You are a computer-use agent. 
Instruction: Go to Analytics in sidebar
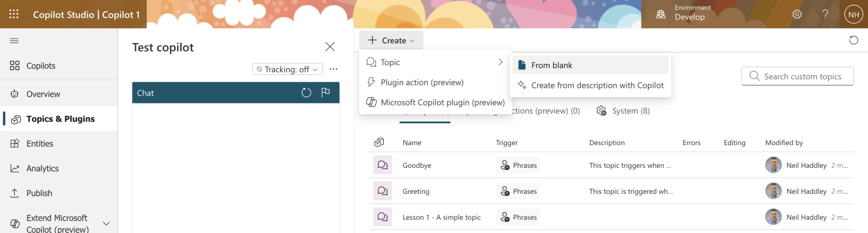click(43, 168)
